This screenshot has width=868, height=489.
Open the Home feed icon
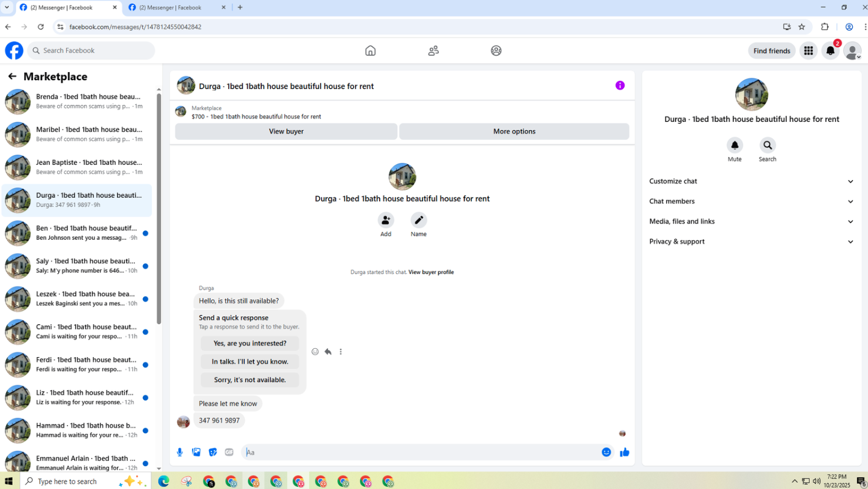coord(370,50)
